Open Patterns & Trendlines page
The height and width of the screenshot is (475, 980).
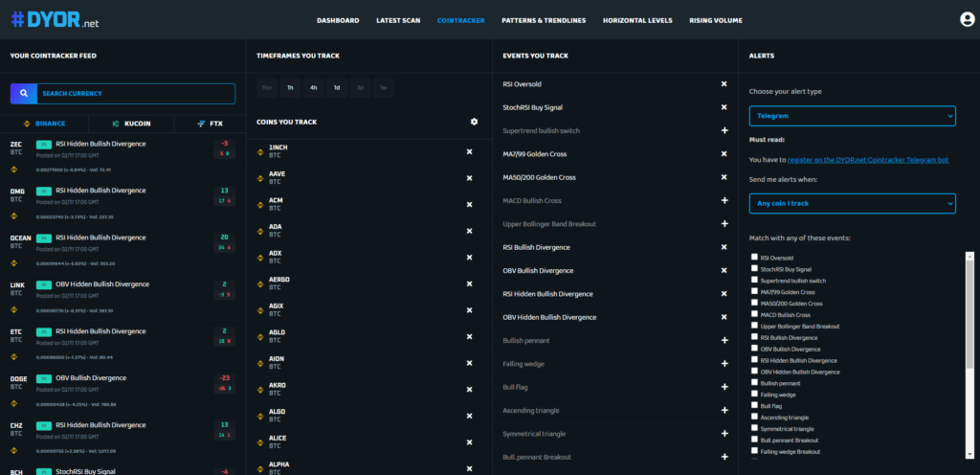point(544,20)
